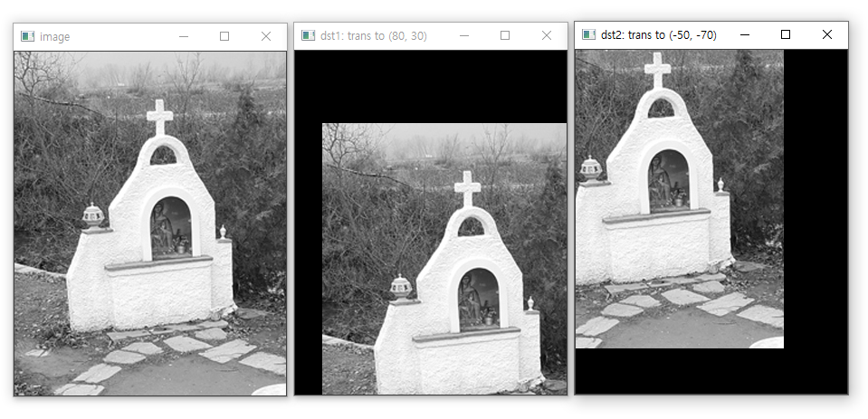
Task: Close the 'dst2: trans to (-50, -70)' window
Action: tap(827, 35)
